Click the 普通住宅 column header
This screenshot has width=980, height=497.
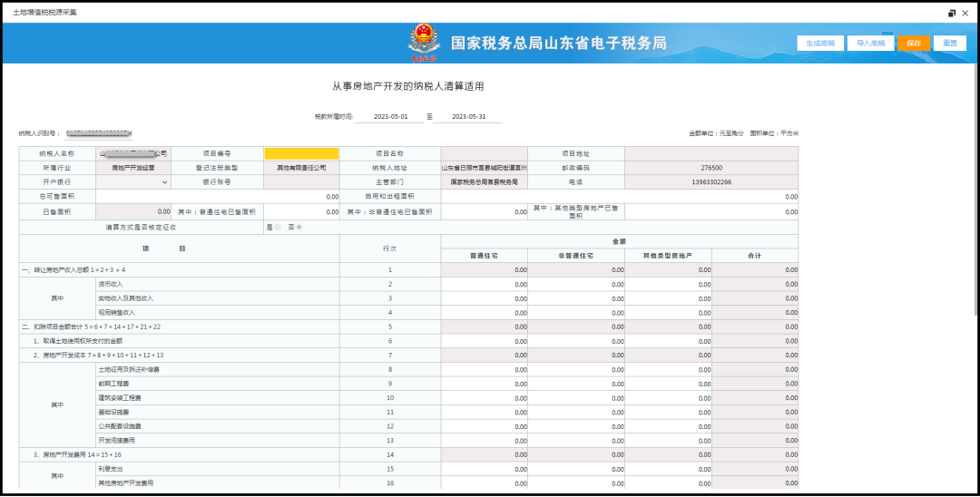point(485,256)
